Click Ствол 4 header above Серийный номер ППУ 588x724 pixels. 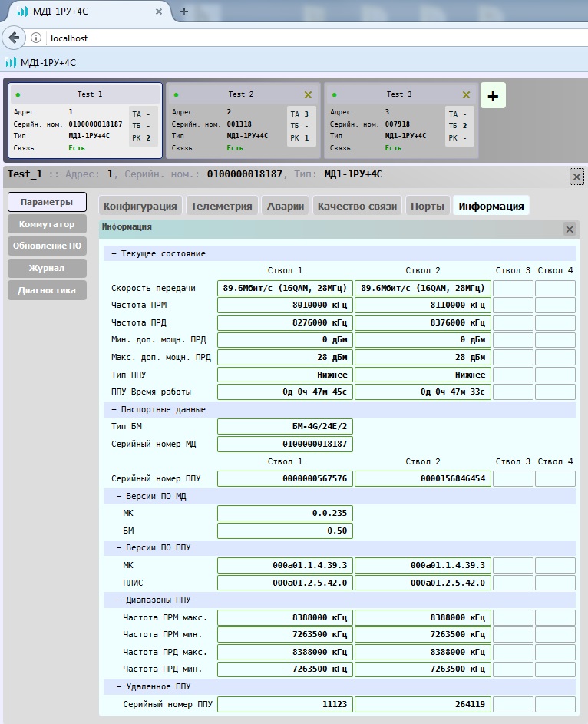point(555,461)
